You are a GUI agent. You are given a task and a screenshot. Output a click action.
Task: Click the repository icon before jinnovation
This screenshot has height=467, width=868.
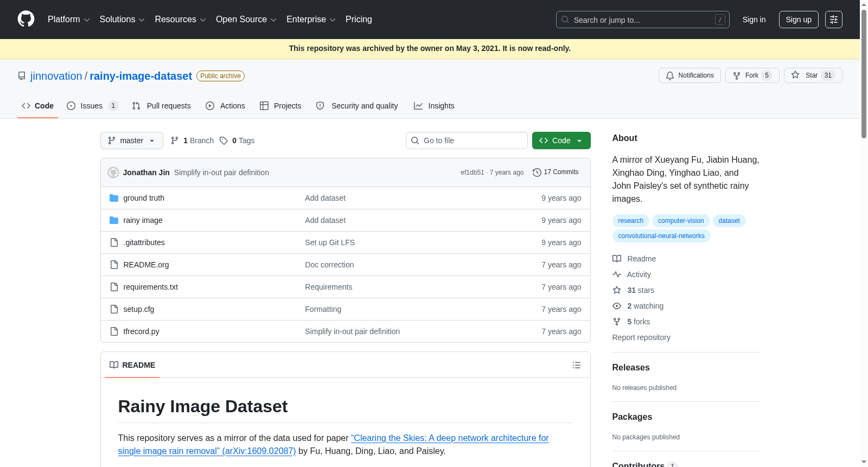[22, 76]
